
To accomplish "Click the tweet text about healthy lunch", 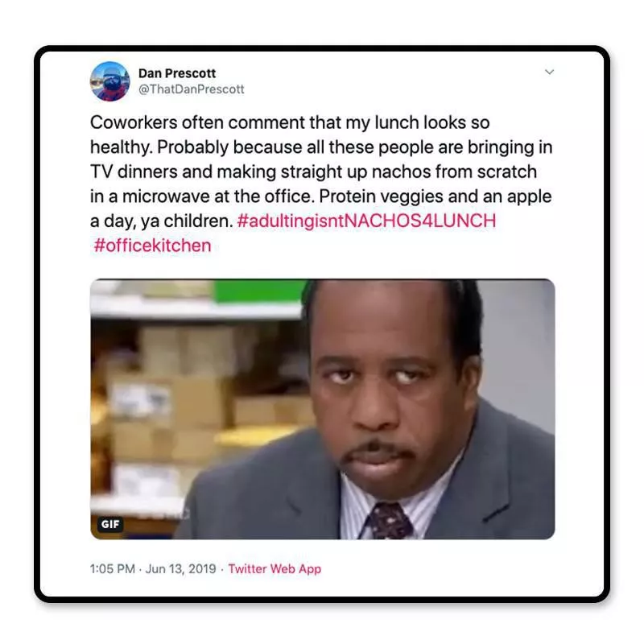I will coord(321,184).
